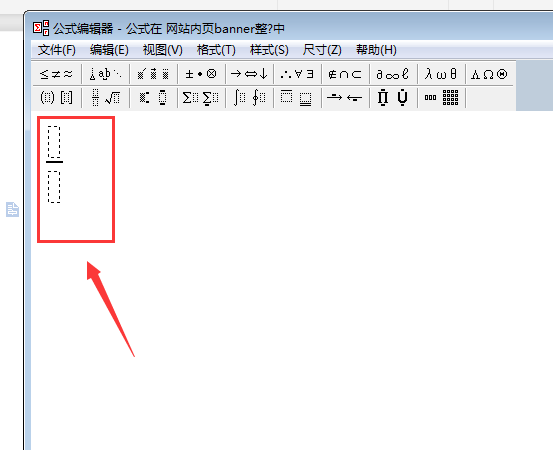Open embellishments palette
This screenshot has width=553, height=450.
[153, 74]
